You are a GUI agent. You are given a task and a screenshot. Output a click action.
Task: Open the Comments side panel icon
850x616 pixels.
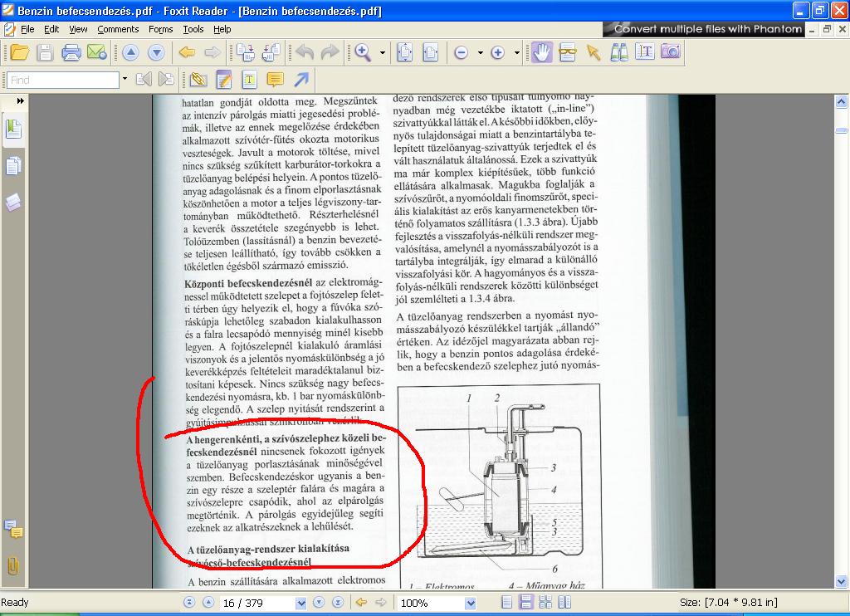(13, 529)
